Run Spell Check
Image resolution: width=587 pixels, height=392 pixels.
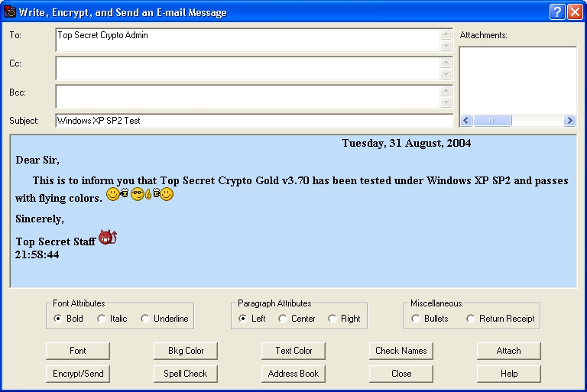pyautogui.click(x=186, y=374)
